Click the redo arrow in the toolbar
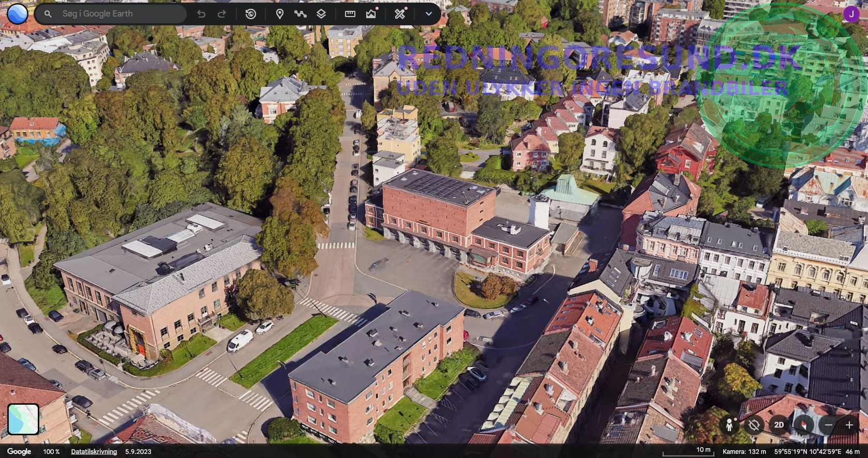Image resolution: width=868 pixels, height=458 pixels. tap(222, 14)
